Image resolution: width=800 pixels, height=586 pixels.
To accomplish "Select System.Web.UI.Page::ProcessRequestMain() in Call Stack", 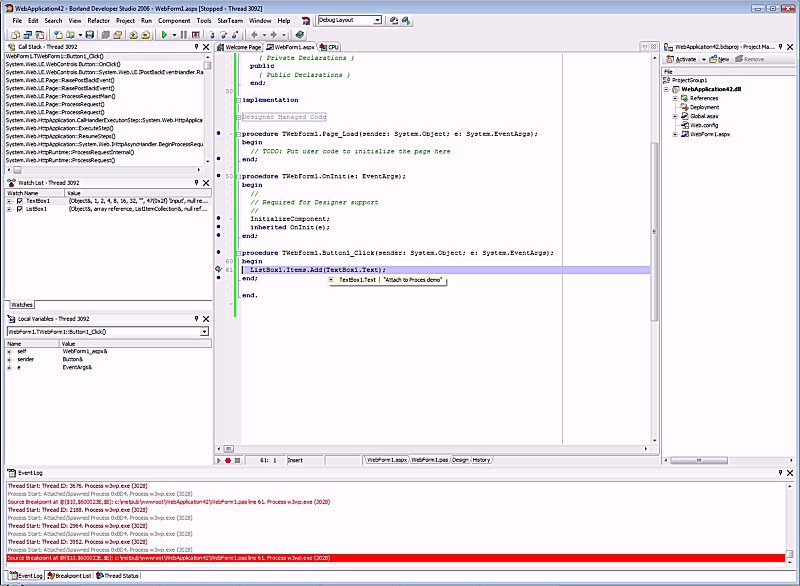I will click(61, 96).
